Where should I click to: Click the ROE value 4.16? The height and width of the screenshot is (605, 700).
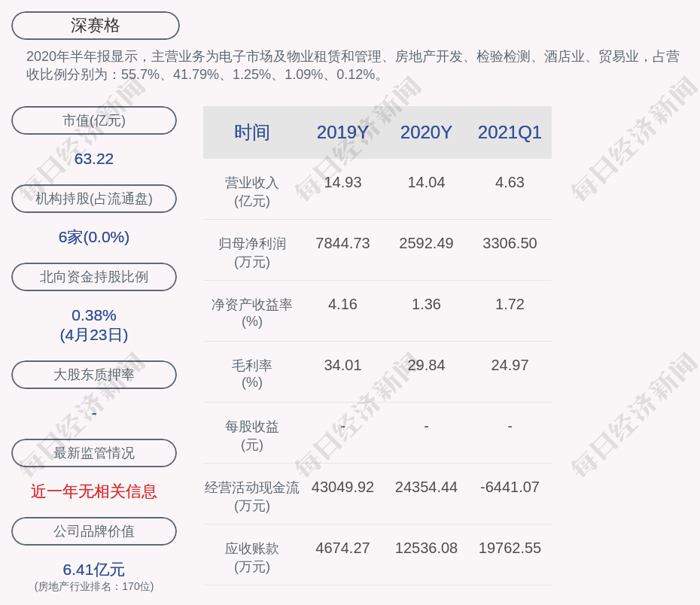pos(342,304)
